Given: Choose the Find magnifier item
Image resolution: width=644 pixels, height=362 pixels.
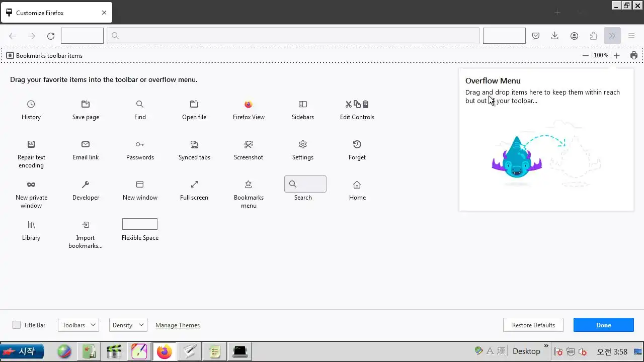Looking at the screenshot, I should click(x=140, y=110).
